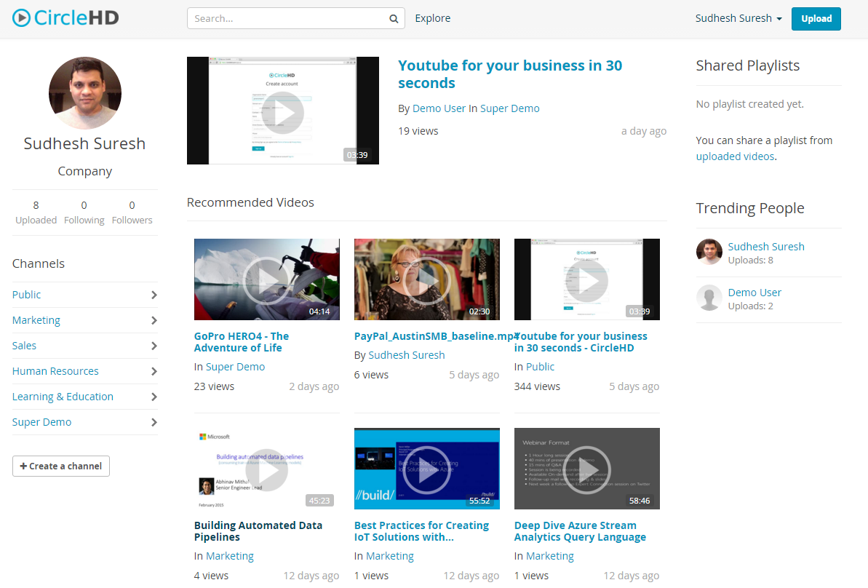868x588 pixels.
Task: Click Demo User author link on featured video
Action: pyautogui.click(x=439, y=108)
